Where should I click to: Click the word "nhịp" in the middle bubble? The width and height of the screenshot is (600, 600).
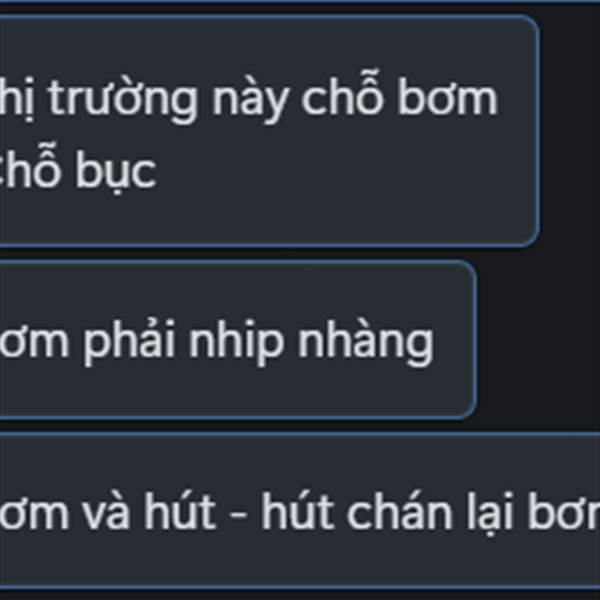click(236, 342)
